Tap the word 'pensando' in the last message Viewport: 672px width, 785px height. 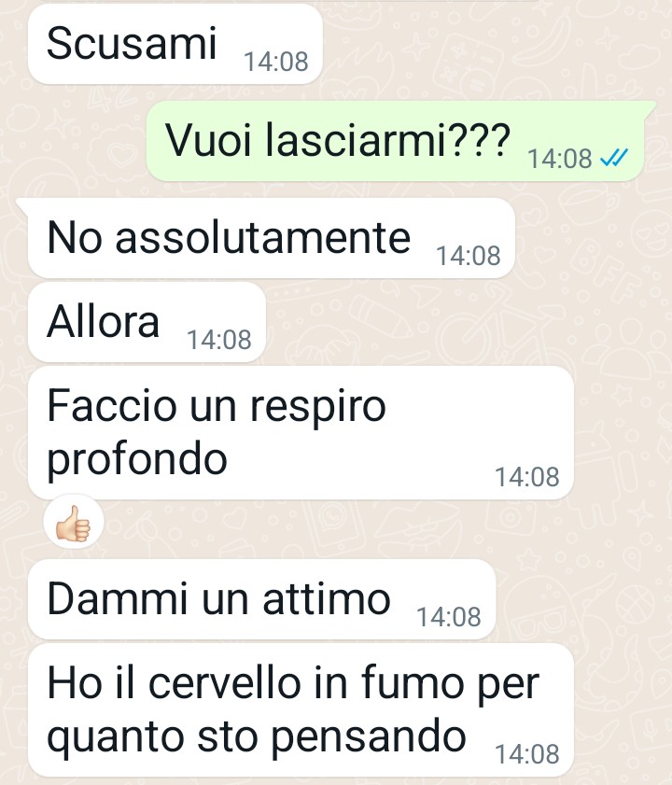[369, 737]
